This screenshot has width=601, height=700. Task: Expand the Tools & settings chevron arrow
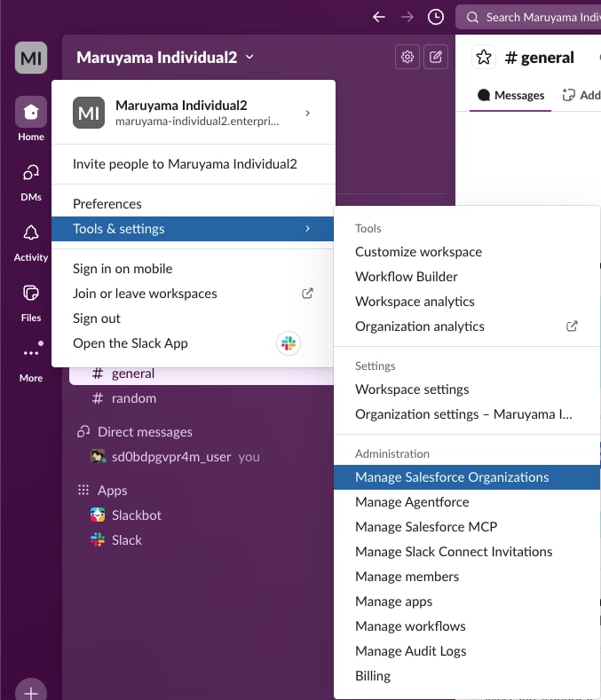pos(307,229)
